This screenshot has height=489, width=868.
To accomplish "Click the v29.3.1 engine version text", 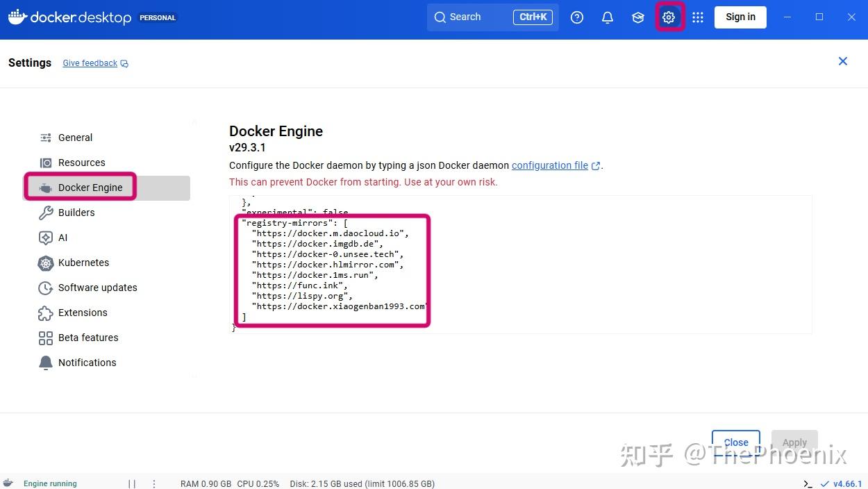I will (x=247, y=147).
